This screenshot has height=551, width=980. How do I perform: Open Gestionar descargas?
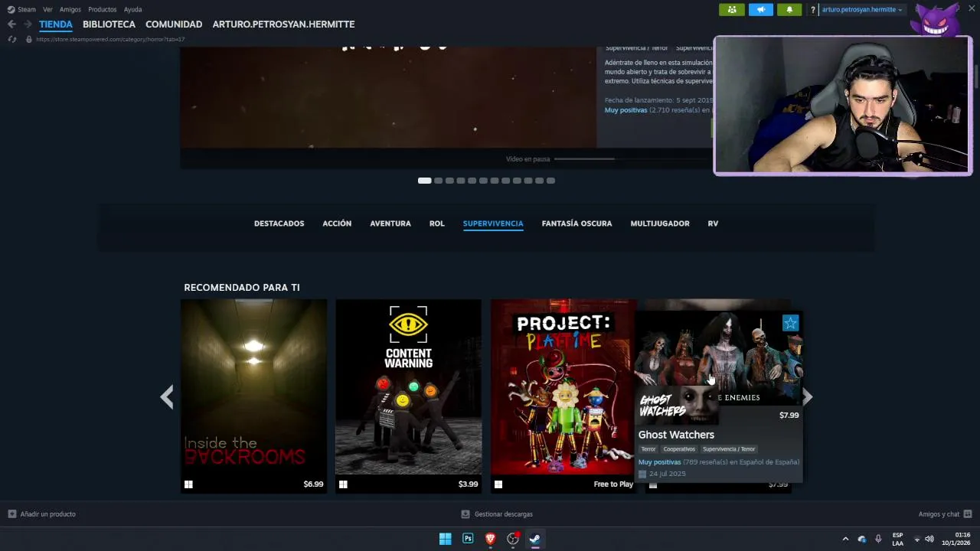coord(496,514)
